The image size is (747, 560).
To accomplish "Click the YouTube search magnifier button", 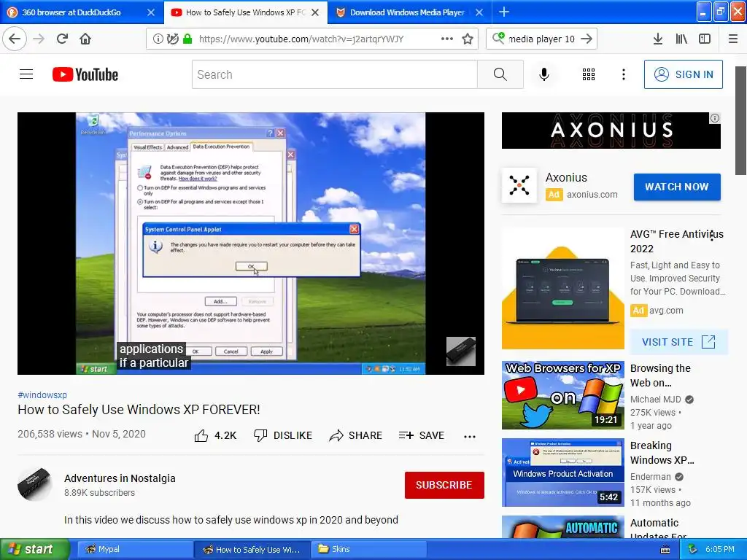I will click(x=500, y=74).
